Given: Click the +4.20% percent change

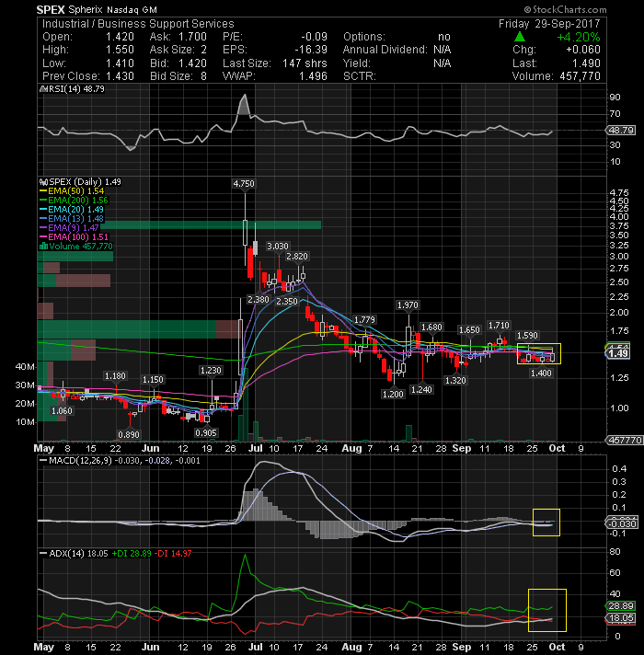Looking at the screenshot, I should [x=579, y=37].
